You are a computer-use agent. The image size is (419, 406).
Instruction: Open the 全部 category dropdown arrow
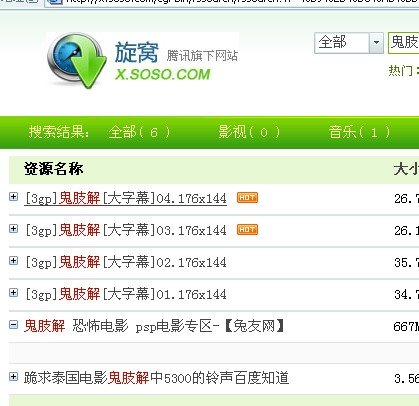(x=376, y=43)
